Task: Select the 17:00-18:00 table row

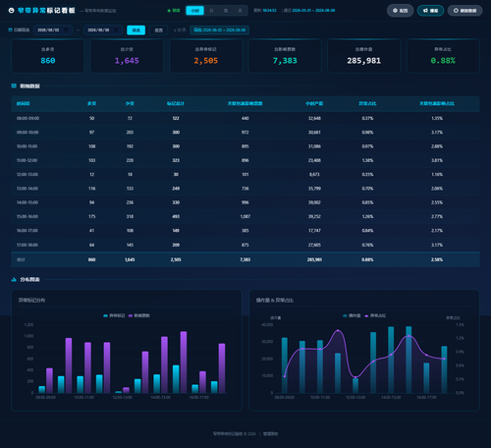Action: click(x=245, y=245)
